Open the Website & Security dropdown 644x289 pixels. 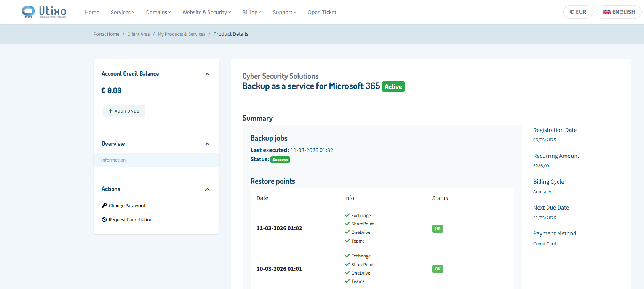207,12
